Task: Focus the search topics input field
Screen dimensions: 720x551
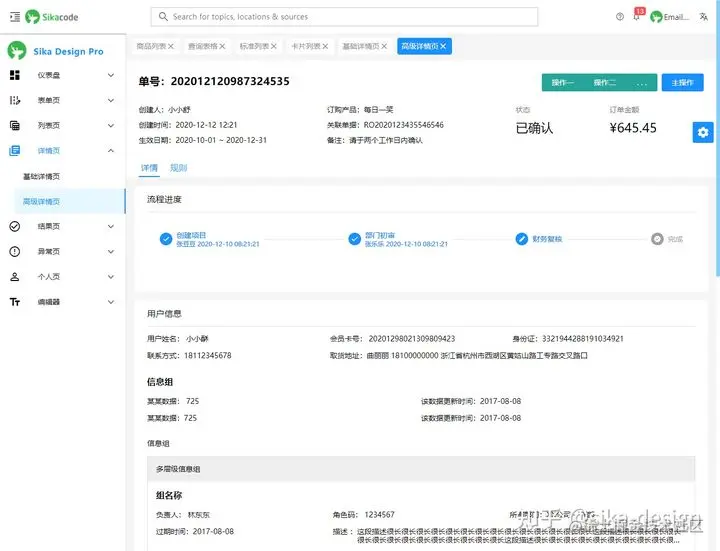Action: (344, 17)
